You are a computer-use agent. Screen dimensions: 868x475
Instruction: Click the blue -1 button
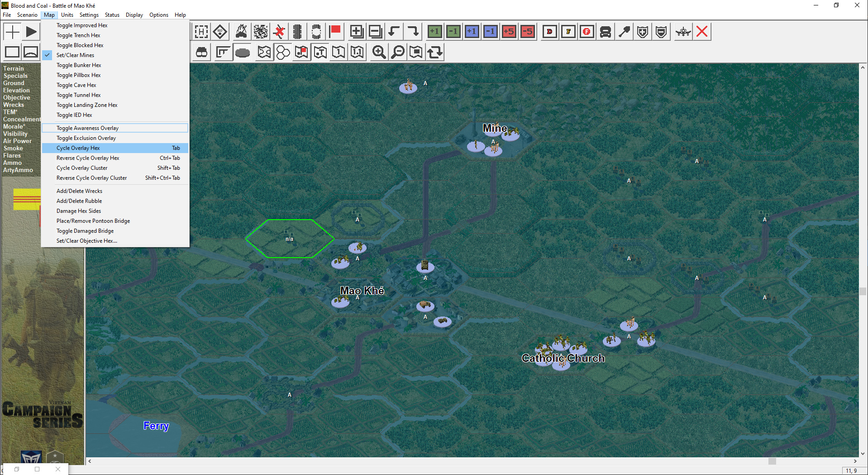coord(491,32)
